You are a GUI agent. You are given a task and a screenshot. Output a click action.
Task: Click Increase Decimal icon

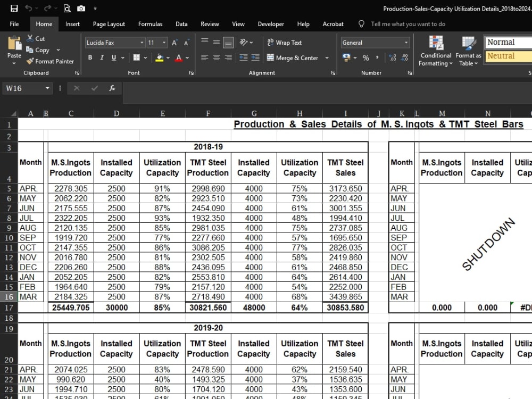(x=393, y=57)
